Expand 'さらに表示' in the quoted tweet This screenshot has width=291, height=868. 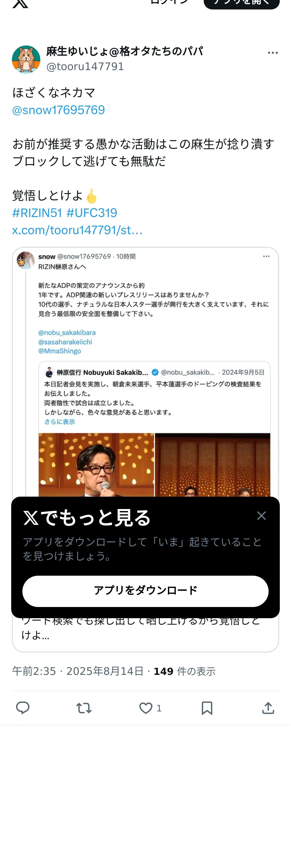pos(59,422)
